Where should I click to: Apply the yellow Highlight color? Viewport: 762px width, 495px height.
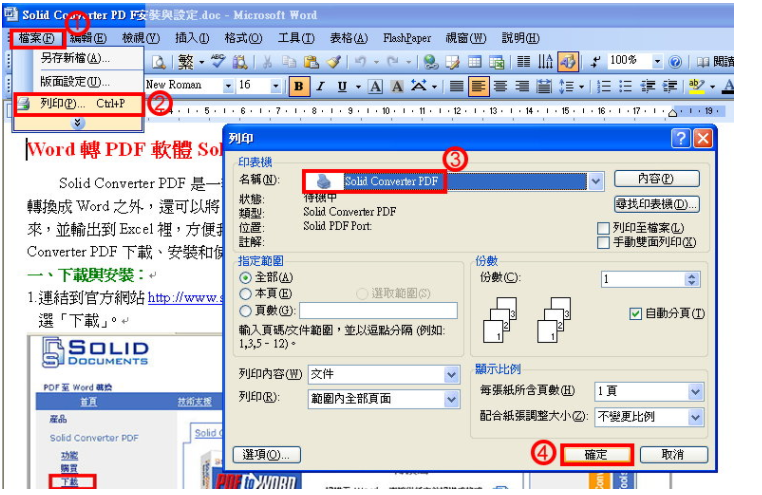click(696, 86)
